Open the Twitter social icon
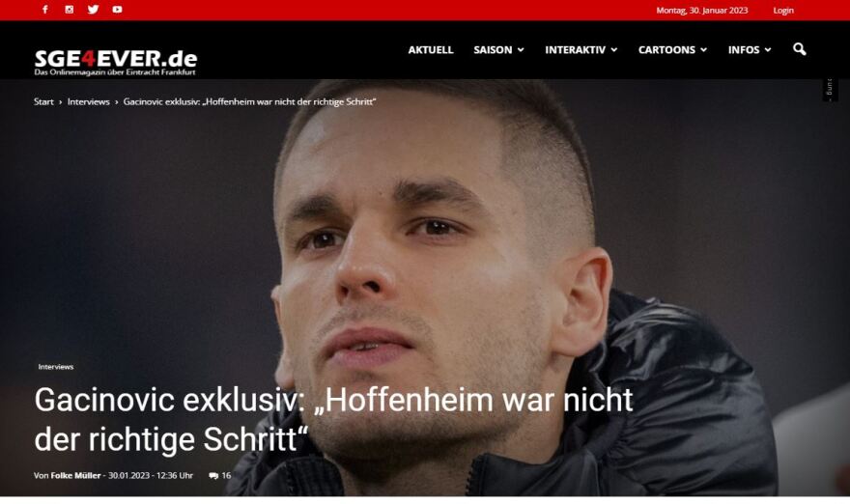Screen dimensions: 850x504 tap(94, 10)
